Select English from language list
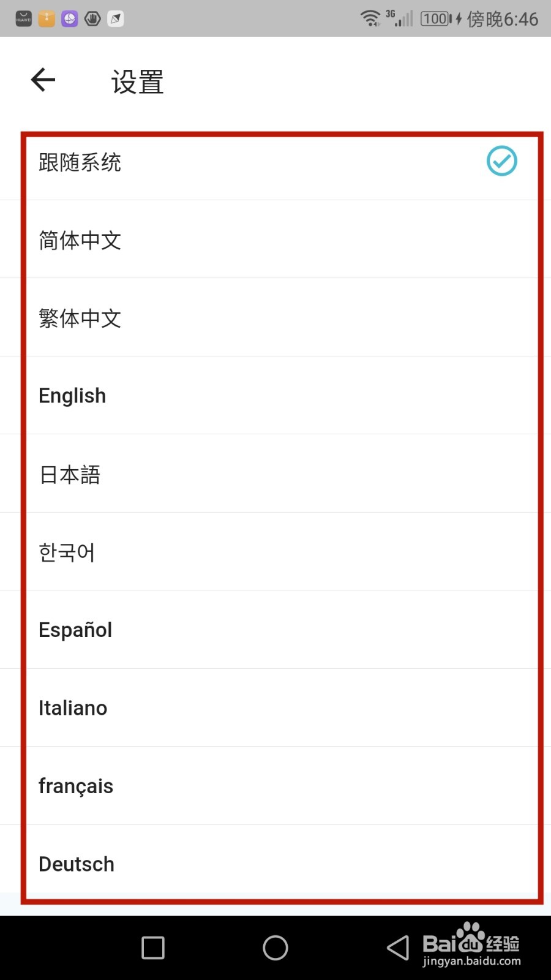551x980 pixels. coord(275,396)
